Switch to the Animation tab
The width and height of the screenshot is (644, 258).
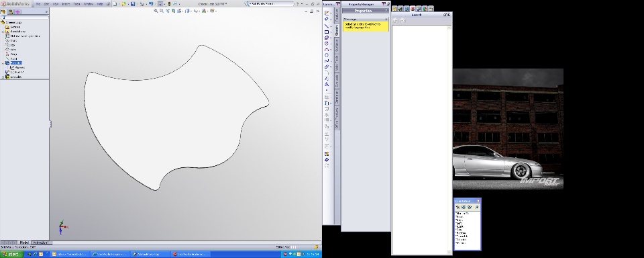[40, 243]
